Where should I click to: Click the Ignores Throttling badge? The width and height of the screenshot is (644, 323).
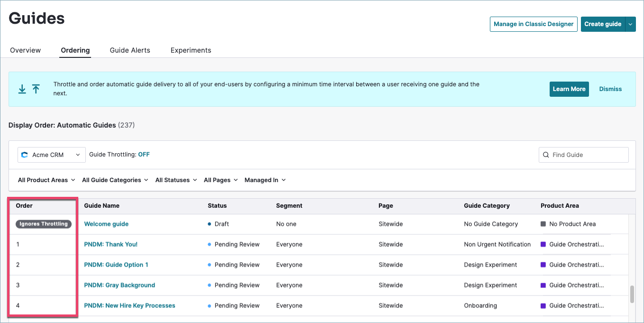(44, 224)
